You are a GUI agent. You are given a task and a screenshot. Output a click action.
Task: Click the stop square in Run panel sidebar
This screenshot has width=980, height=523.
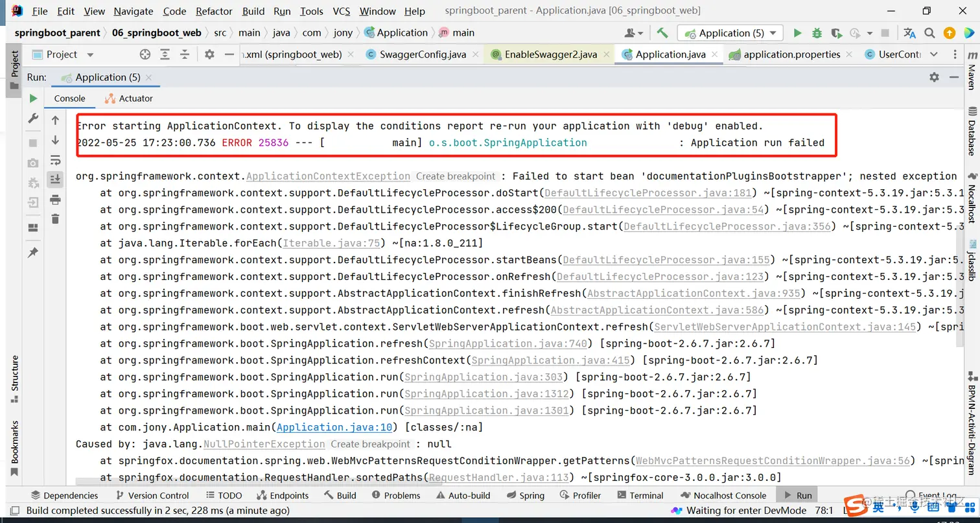click(33, 143)
